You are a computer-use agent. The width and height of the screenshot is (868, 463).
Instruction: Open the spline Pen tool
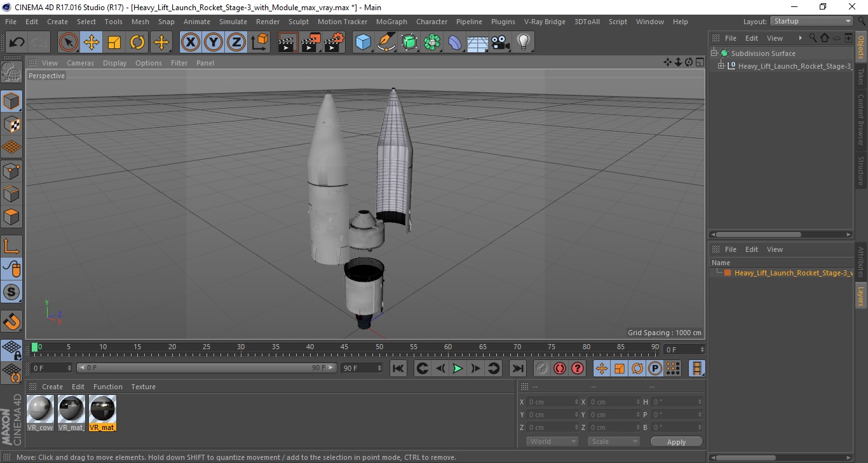(x=386, y=43)
